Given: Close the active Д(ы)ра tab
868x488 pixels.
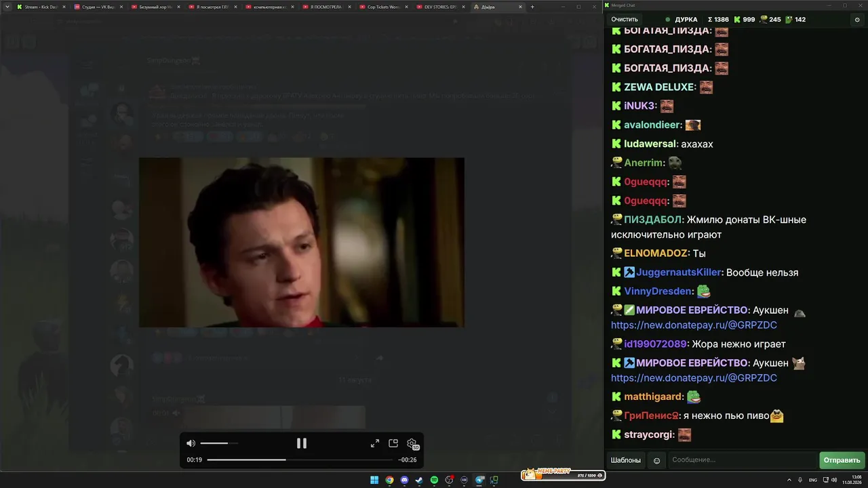Looking at the screenshot, I should tap(520, 7).
